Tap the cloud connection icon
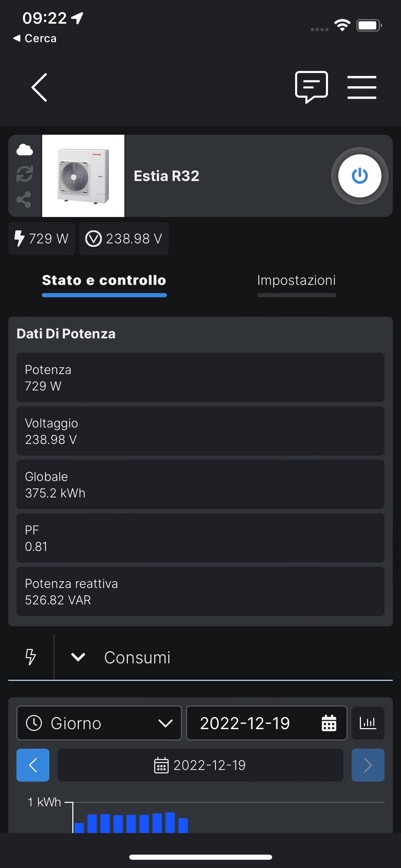 (x=25, y=150)
